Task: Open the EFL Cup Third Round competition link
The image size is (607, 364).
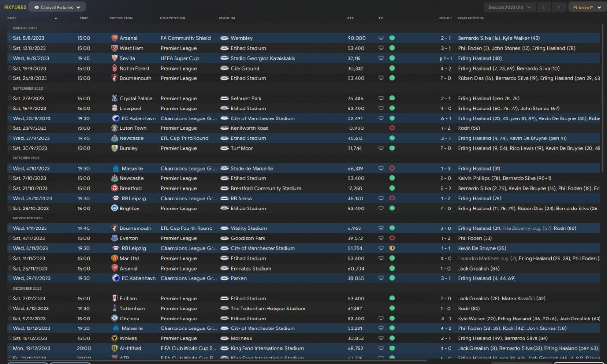Action: [x=184, y=138]
